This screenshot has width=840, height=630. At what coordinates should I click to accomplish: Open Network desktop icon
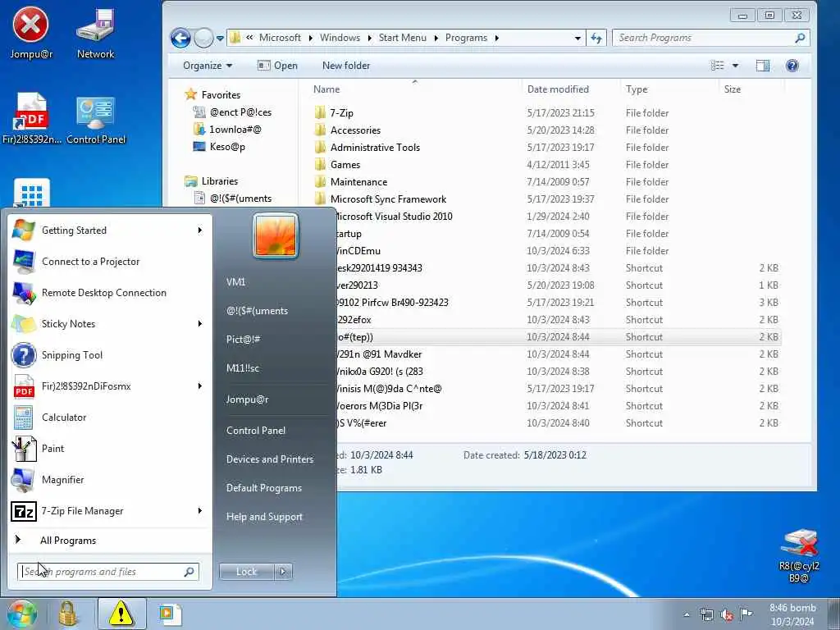coord(95,33)
